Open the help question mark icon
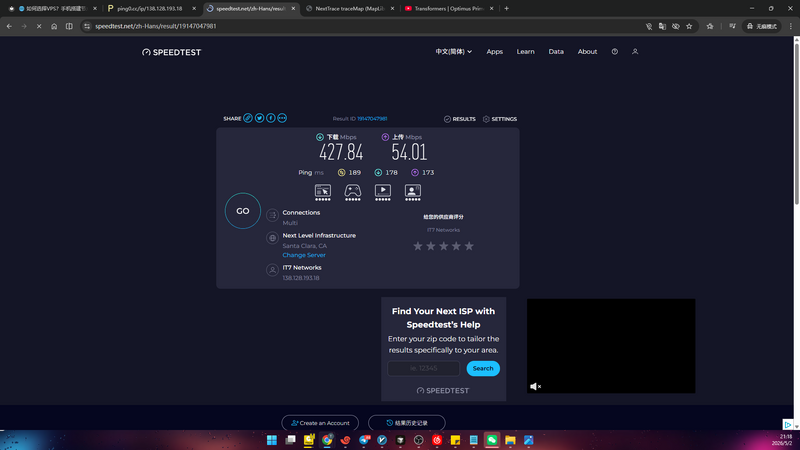The width and height of the screenshot is (800, 450). coord(615,52)
